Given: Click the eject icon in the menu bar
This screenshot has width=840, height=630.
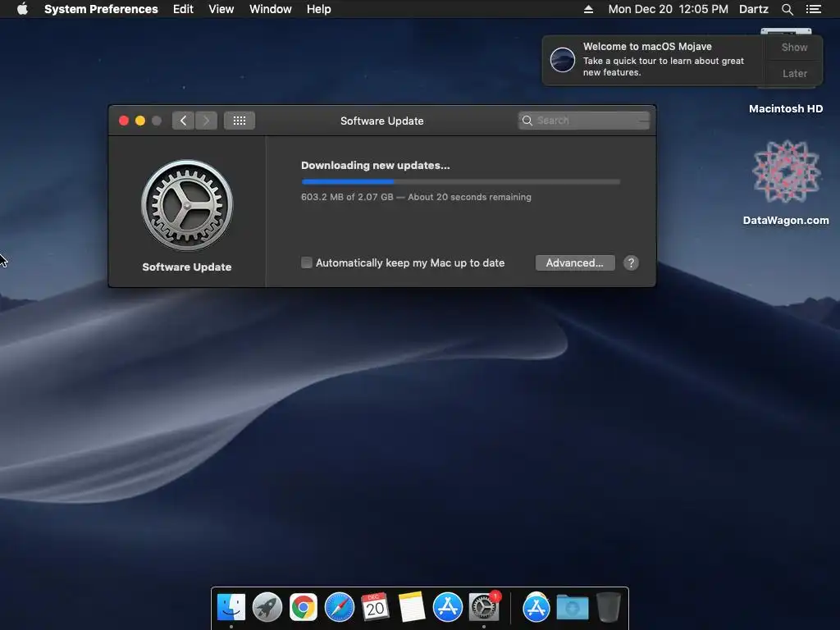Looking at the screenshot, I should pos(588,9).
